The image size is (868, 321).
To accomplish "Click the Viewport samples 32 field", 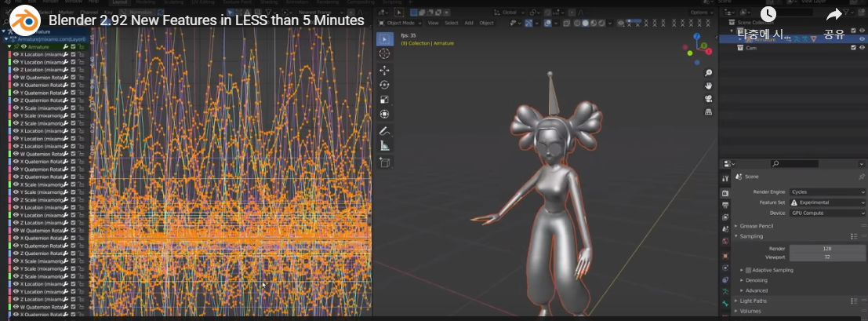I will coord(827,257).
